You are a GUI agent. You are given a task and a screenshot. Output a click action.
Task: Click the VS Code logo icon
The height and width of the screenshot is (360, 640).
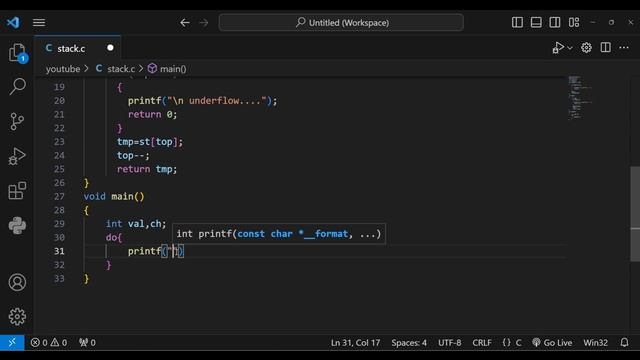point(13,22)
